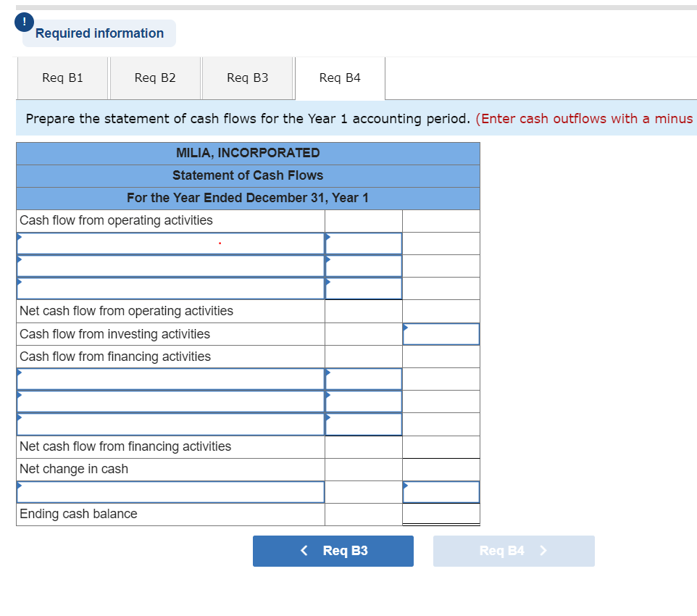Click the Ending cash balance amount field

coord(440,514)
